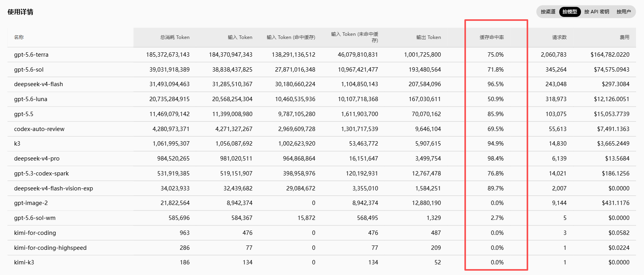Click the kimi-for-coding model name
The height and width of the screenshot is (275, 644).
(35, 233)
